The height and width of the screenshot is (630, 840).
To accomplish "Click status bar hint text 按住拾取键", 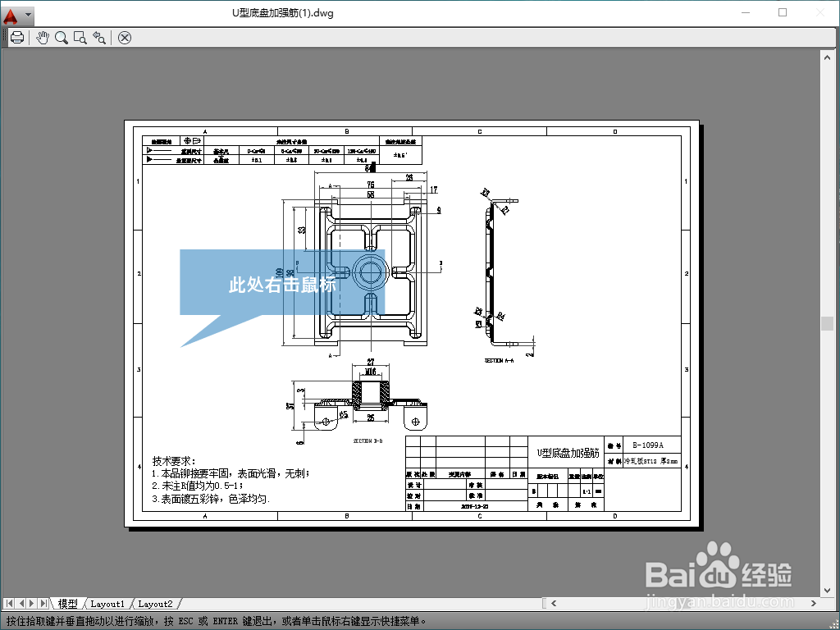I will [216, 622].
